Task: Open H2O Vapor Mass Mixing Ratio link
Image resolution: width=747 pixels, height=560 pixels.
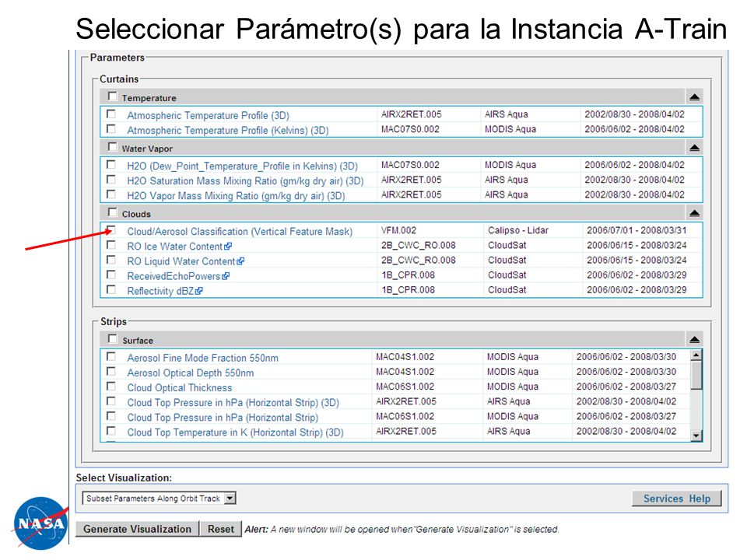Action: pos(236,196)
